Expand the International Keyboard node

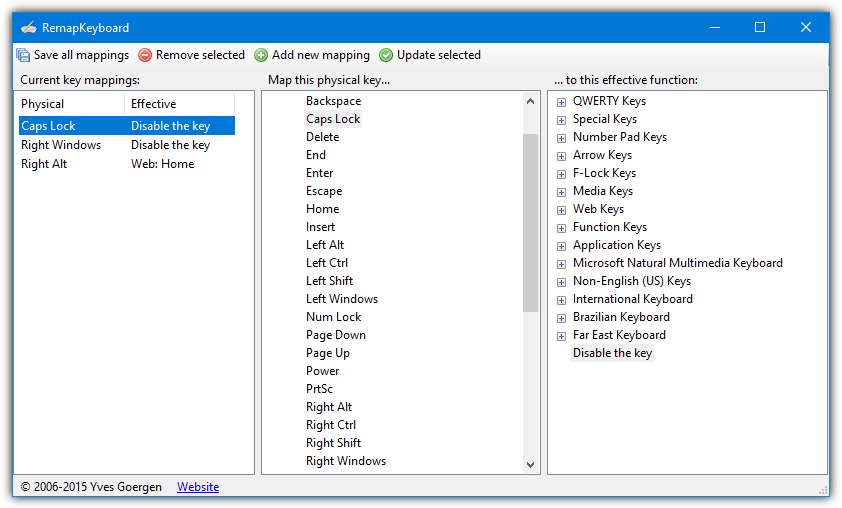point(561,300)
